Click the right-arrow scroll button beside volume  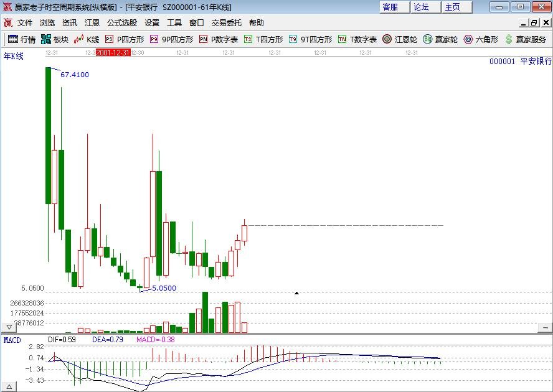pos(545,327)
